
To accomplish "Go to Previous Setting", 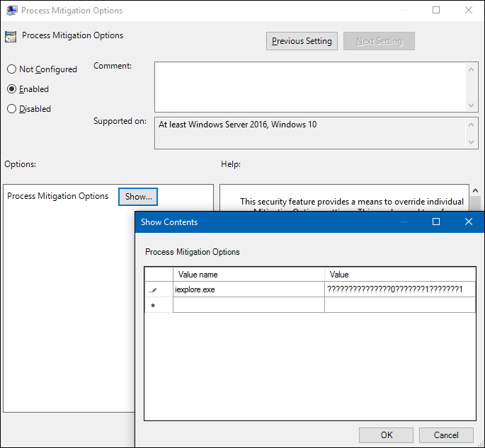I will coord(302,41).
